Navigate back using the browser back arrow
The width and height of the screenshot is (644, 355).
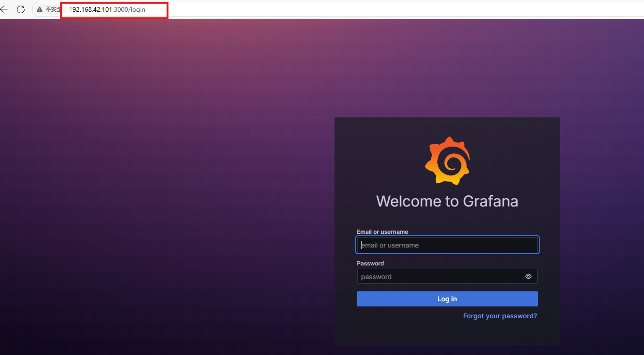(4, 9)
